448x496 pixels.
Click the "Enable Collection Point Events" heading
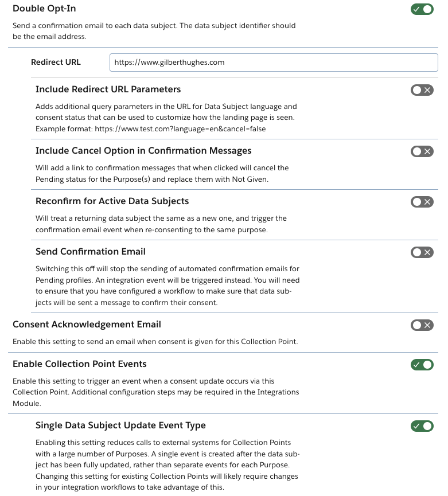click(x=79, y=364)
